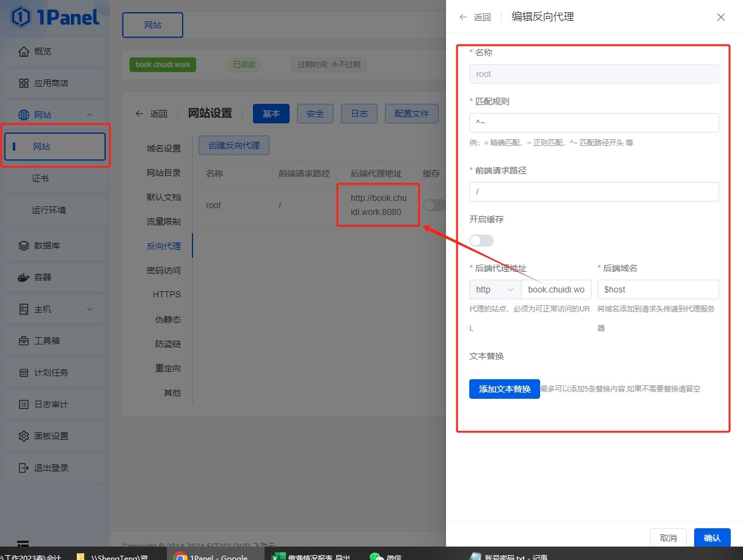Open 域名设置 domain settings
The image size is (743, 560).
coord(164,148)
